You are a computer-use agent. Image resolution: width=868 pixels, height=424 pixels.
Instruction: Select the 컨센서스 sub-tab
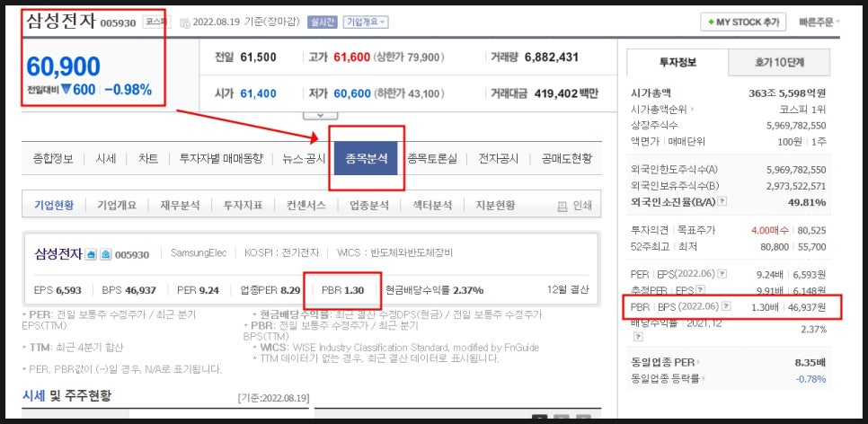(x=306, y=206)
